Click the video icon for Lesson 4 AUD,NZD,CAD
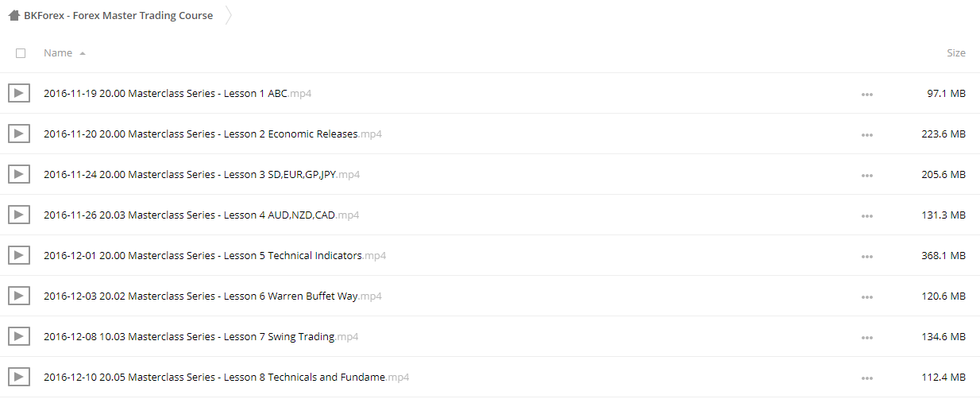Viewport: 980px width, 399px height. coord(19,215)
